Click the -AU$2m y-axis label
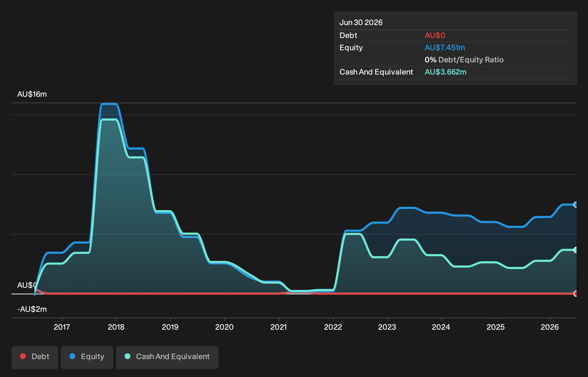This screenshot has height=377, width=588. tap(32, 309)
